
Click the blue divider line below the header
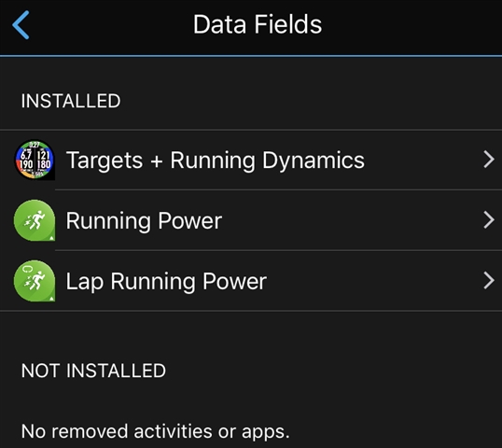[251, 56]
